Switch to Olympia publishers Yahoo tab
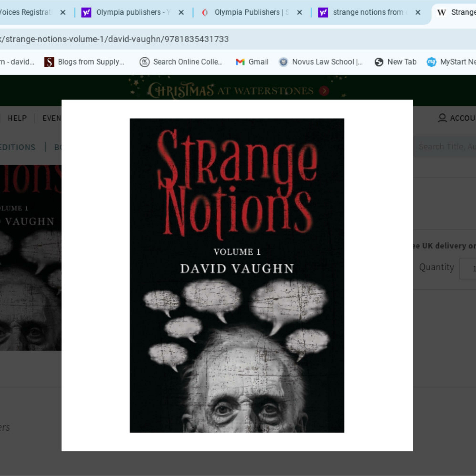Screen dimensions: 476x476 (128, 12)
